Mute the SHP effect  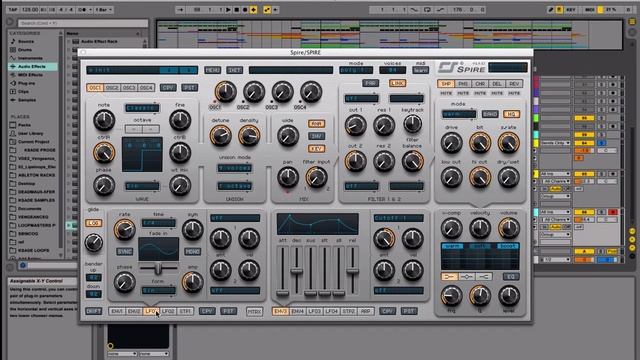pyautogui.click(x=446, y=93)
